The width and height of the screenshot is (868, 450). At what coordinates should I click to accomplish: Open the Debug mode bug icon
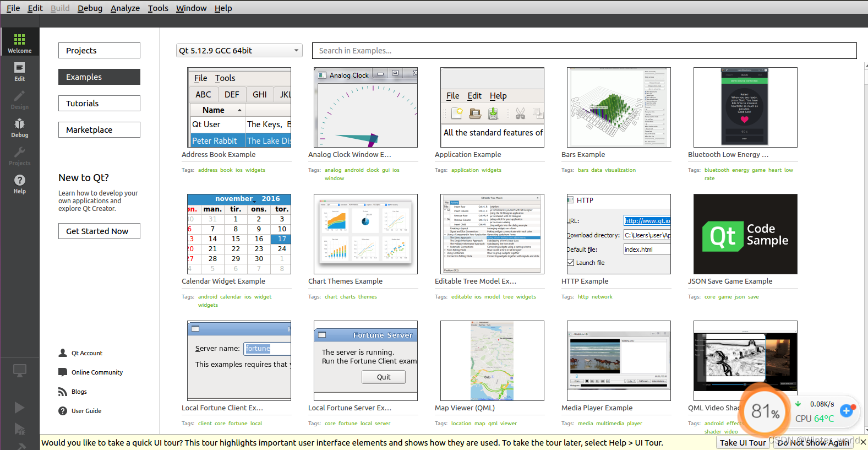tap(19, 124)
